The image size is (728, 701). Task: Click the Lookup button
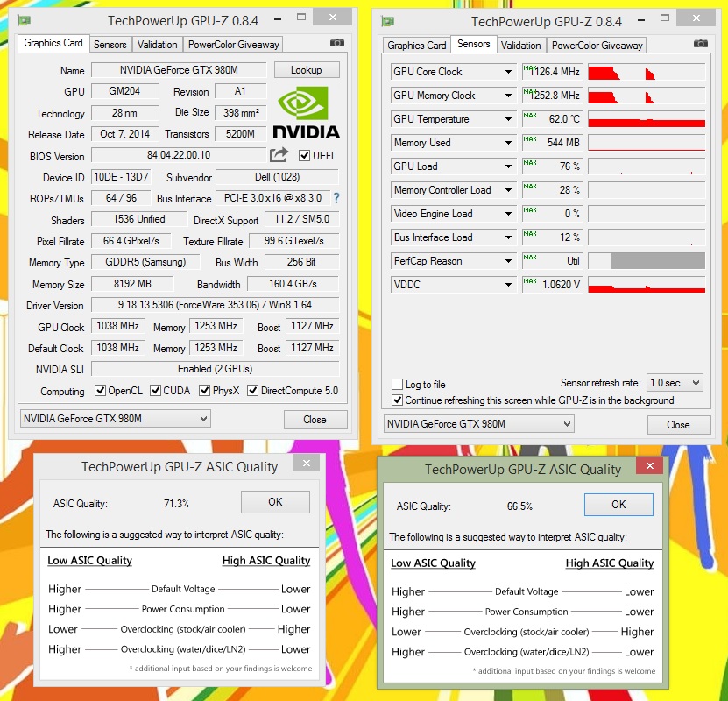[307, 70]
